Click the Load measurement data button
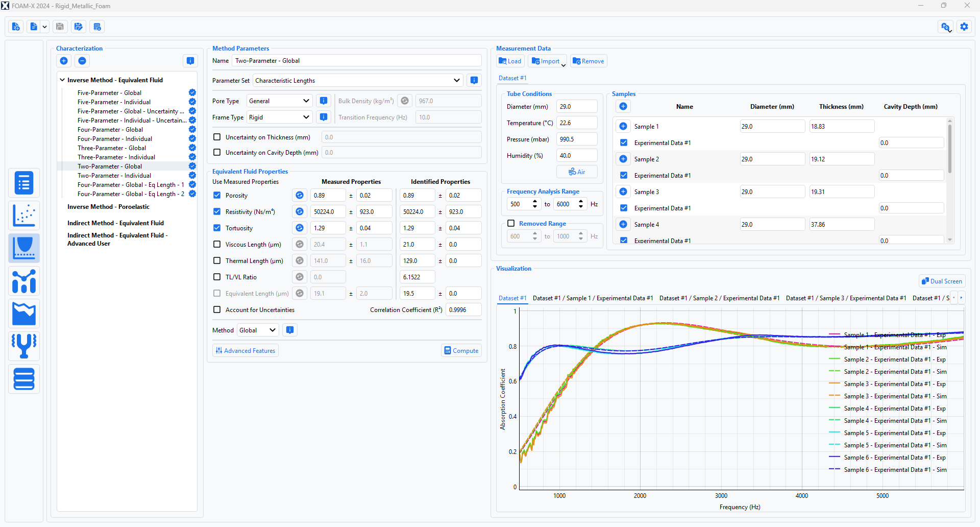Screen dimensions: 980x527 [510, 61]
